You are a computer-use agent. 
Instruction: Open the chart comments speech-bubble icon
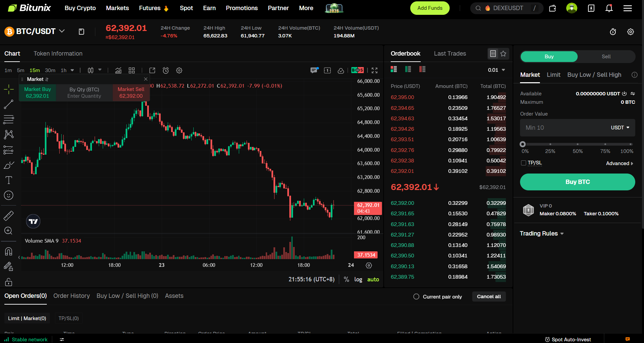click(314, 70)
